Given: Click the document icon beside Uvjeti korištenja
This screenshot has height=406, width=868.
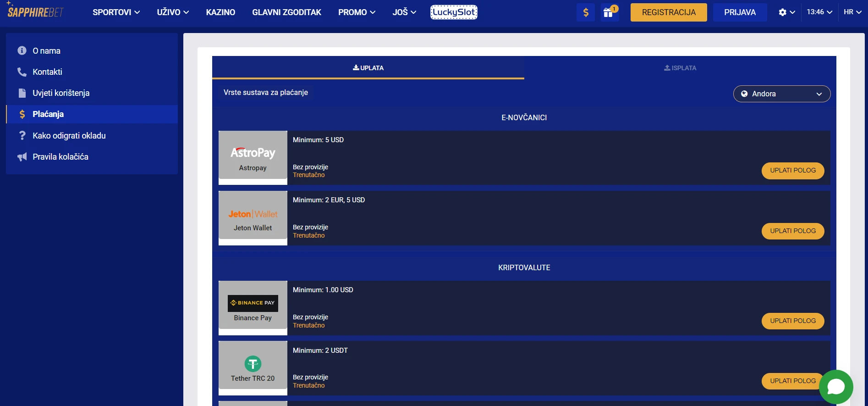Looking at the screenshot, I should 22,93.
